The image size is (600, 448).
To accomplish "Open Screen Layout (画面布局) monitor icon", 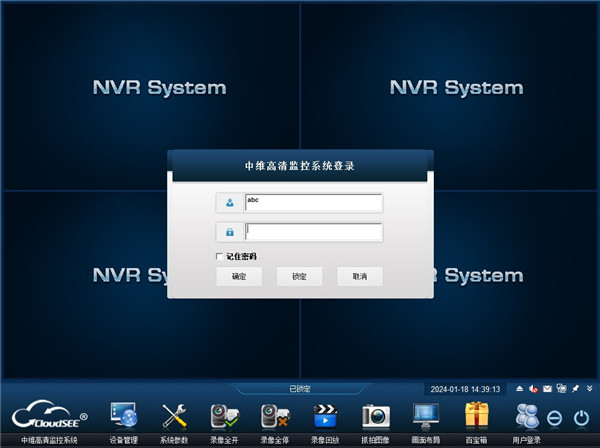I will click(426, 416).
